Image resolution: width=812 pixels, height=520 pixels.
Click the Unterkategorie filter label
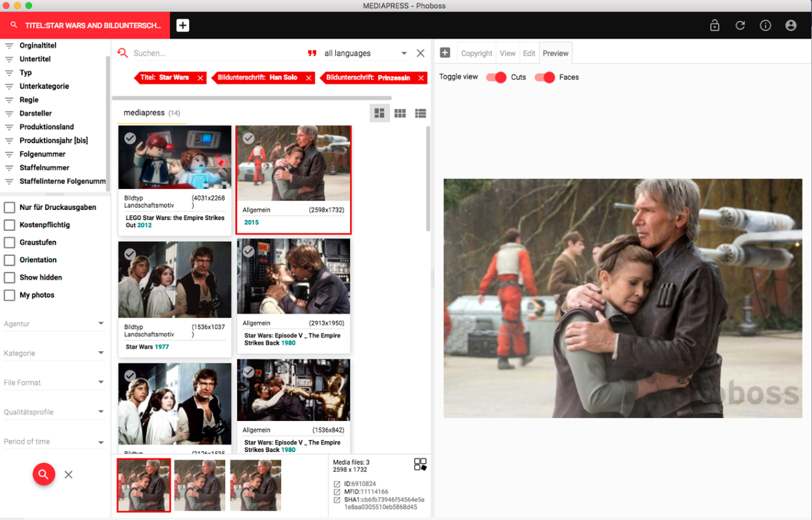point(44,86)
